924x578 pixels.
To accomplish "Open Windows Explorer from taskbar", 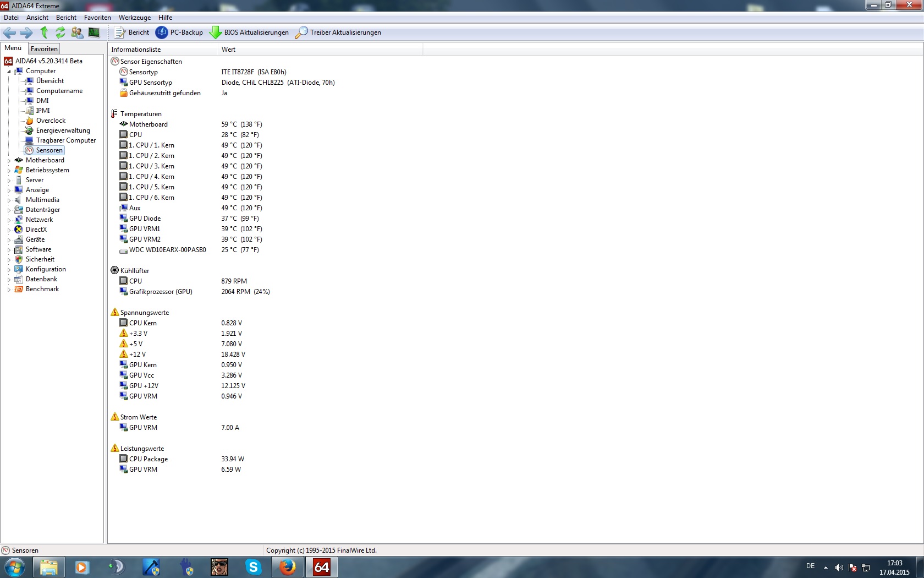I will [x=49, y=567].
